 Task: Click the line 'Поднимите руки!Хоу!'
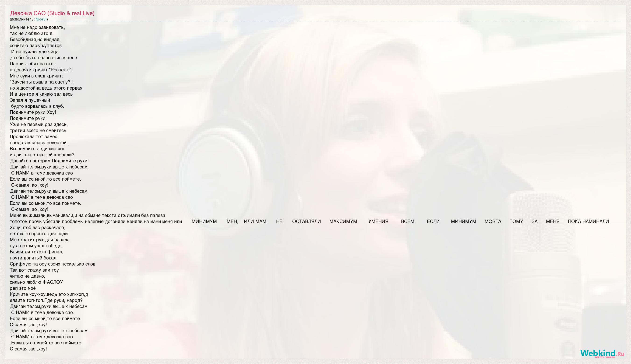pyautogui.click(x=33, y=112)
